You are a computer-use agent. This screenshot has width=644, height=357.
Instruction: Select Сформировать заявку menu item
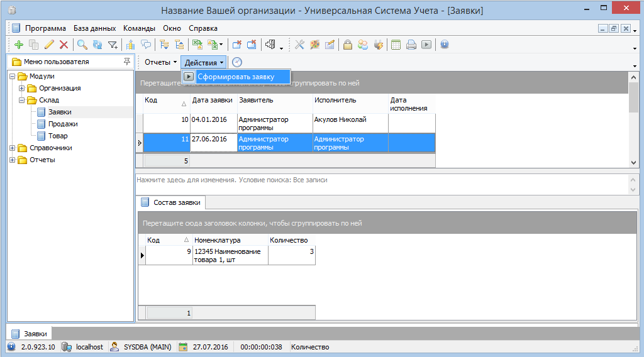[236, 77]
